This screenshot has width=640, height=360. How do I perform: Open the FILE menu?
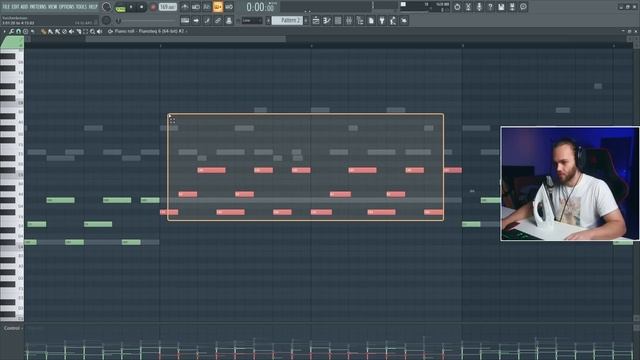pos(6,7)
